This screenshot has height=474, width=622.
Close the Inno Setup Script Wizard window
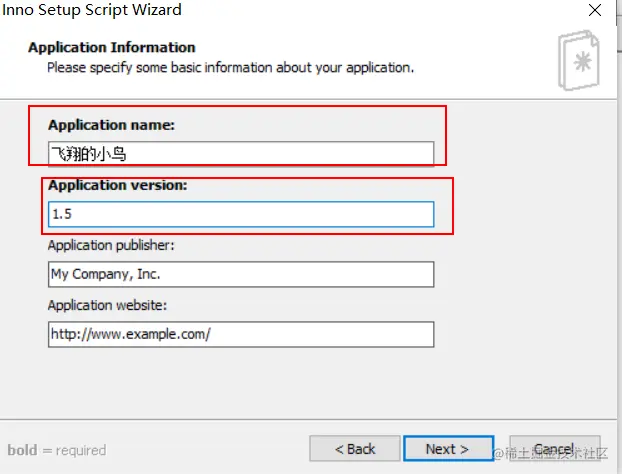pyautogui.click(x=595, y=10)
